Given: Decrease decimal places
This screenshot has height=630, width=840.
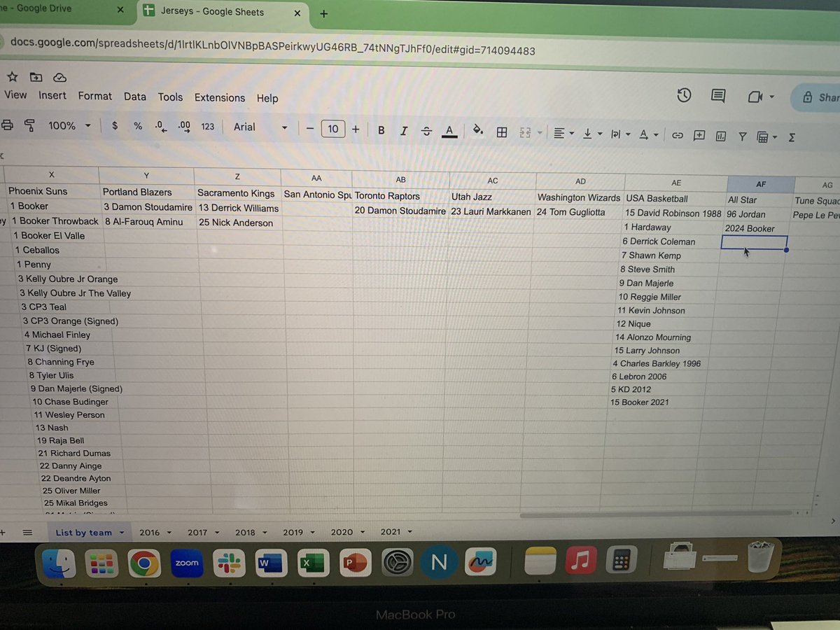Looking at the screenshot, I should (160, 126).
